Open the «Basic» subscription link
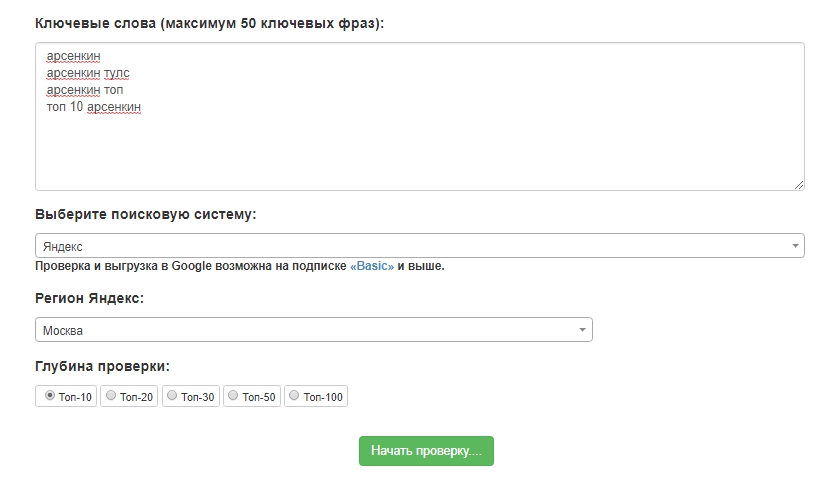 372,266
